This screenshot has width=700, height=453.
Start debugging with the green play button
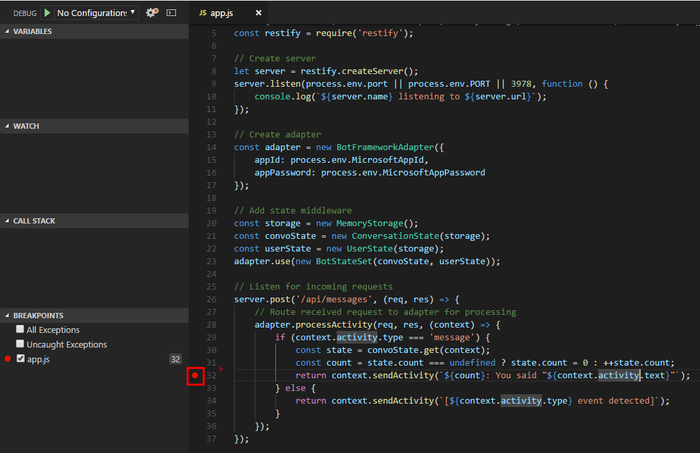tap(46, 13)
